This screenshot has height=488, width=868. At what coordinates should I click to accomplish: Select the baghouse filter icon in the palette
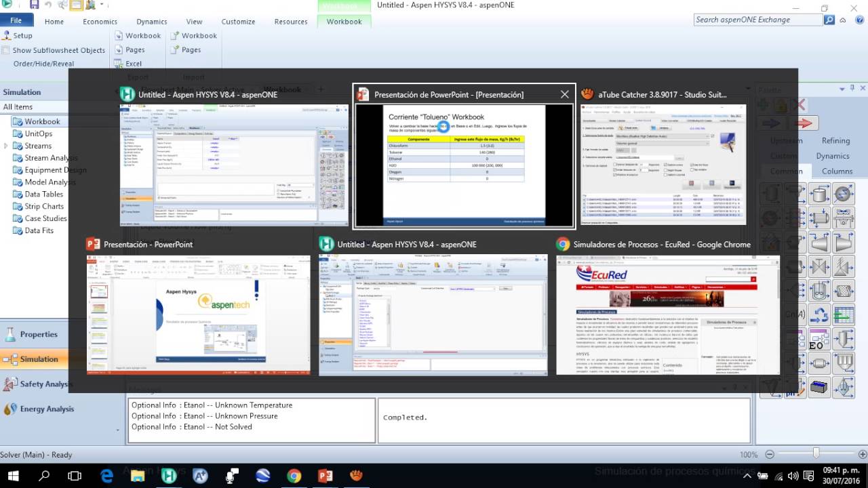844,363
